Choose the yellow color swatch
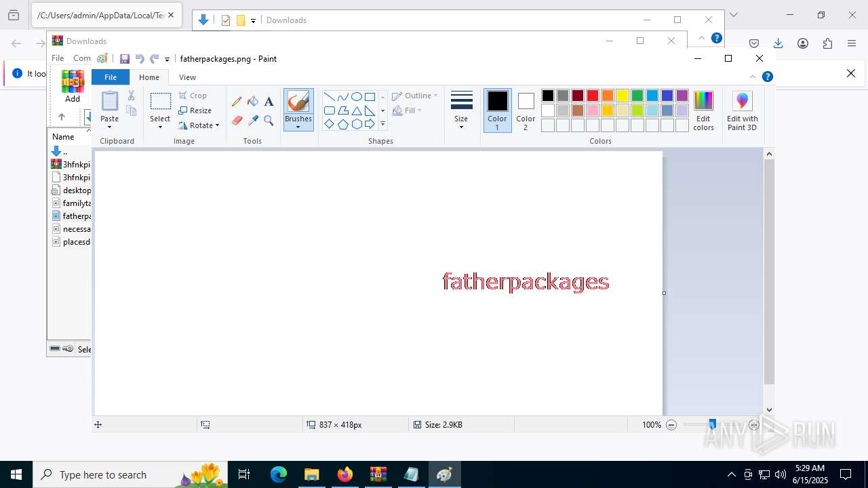Viewport: 868px width, 488px height. tap(623, 96)
